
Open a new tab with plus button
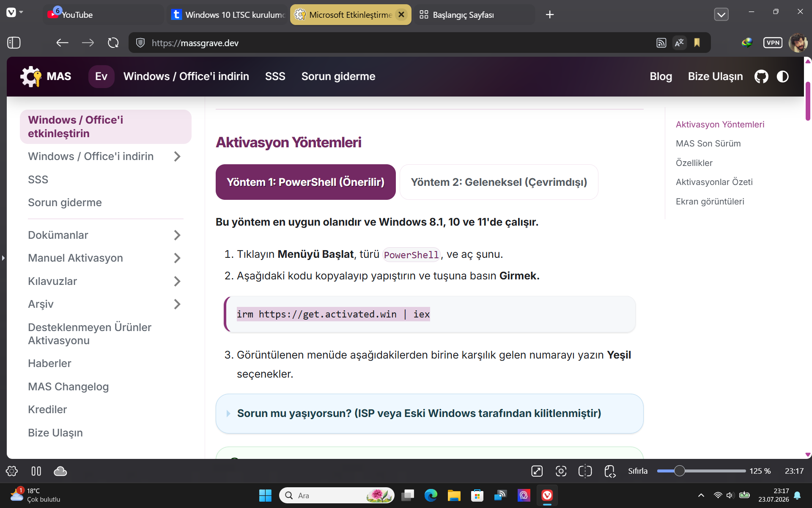pos(549,15)
